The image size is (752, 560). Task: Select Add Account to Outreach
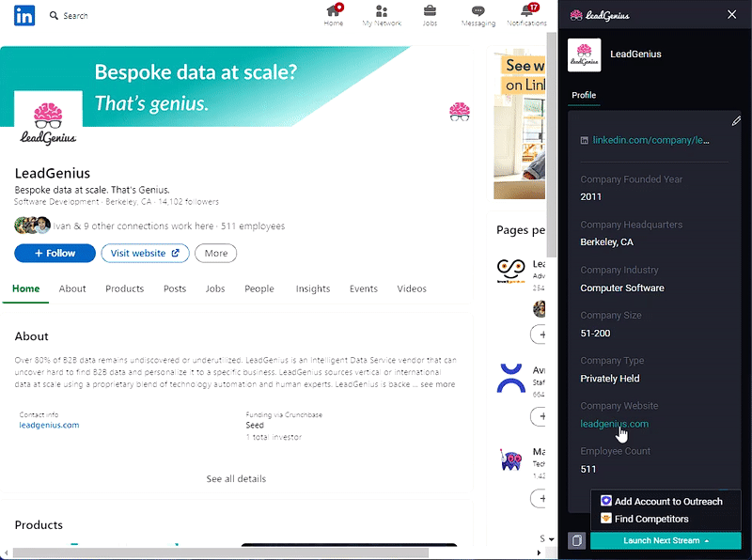(x=668, y=501)
